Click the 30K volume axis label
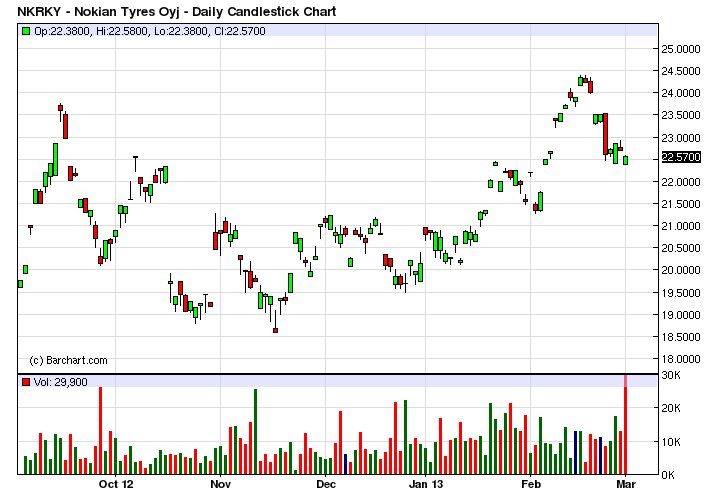 pos(671,375)
